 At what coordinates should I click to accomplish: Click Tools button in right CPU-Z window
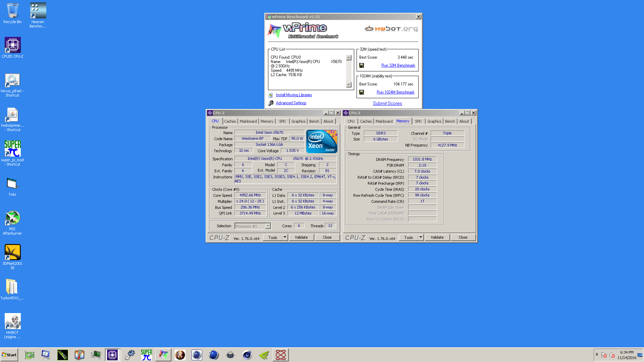tap(409, 237)
